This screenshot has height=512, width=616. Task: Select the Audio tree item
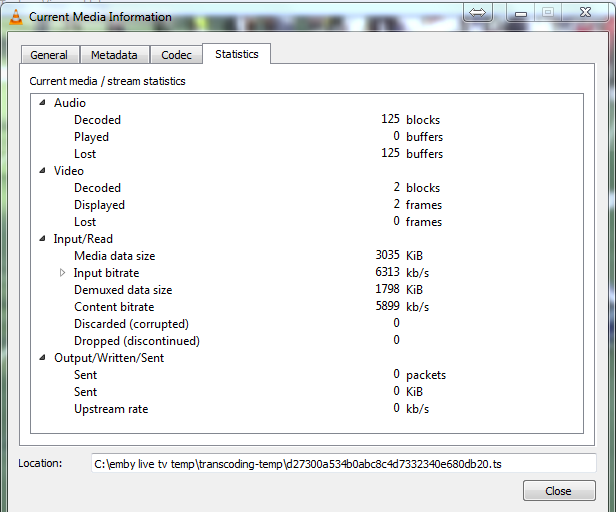[70, 103]
